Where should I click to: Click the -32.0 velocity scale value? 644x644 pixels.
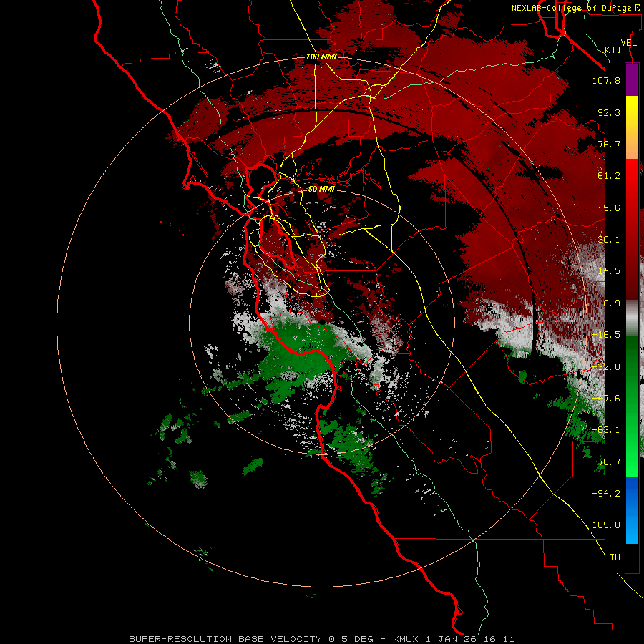click(606, 367)
